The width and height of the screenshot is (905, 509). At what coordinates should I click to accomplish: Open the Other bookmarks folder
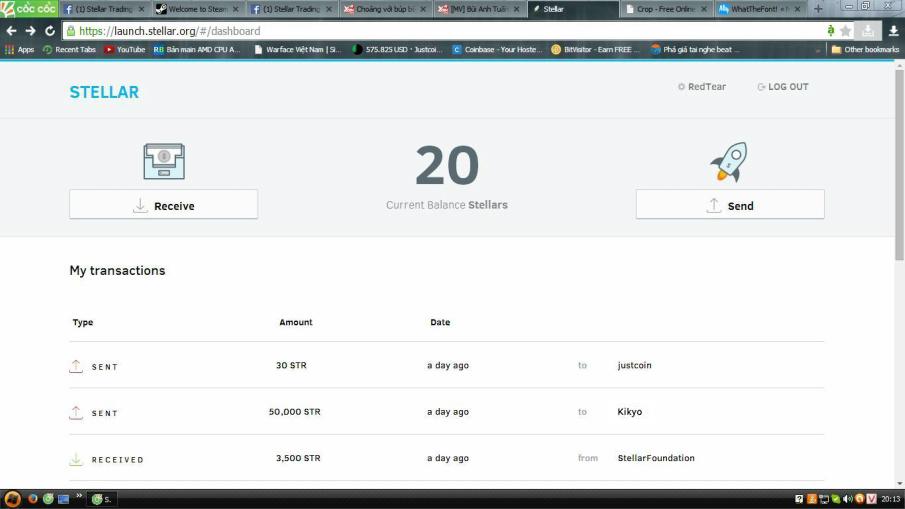pos(865,50)
